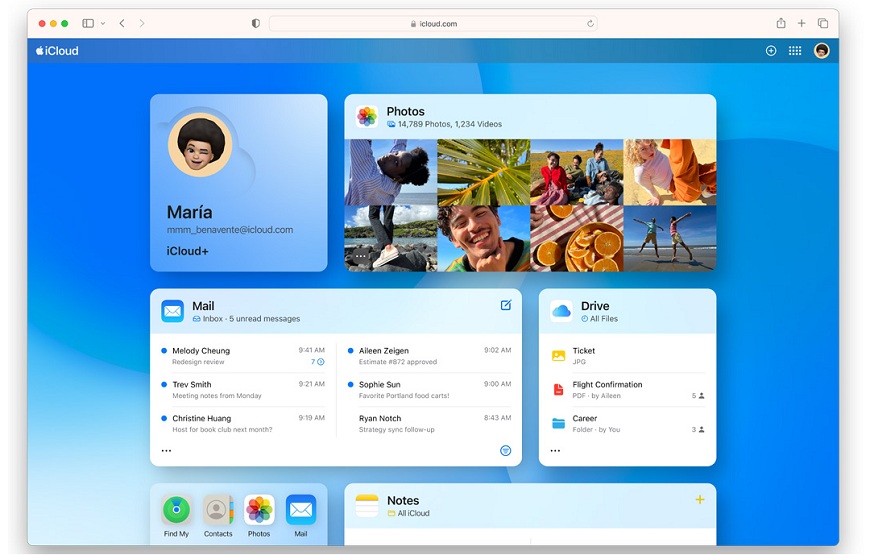Open photo of smiling man
Viewport: 870px width, 555px height.
tap(483, 239)
